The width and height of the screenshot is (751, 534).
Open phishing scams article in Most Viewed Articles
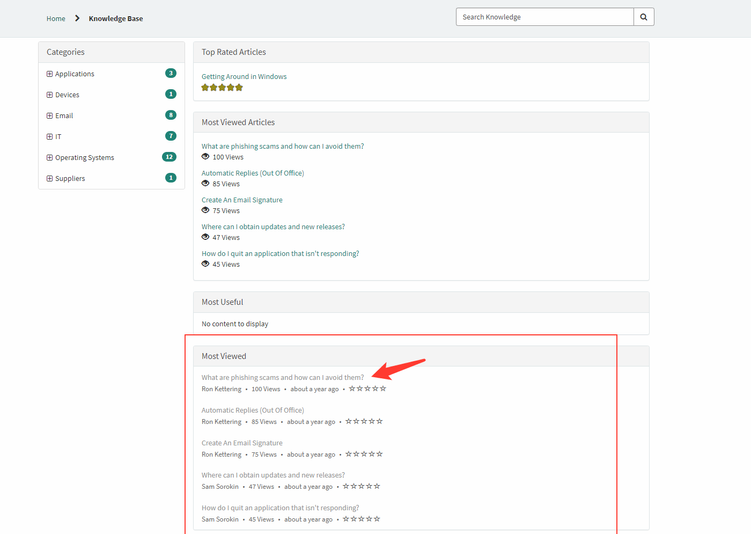tap(282, 146)
